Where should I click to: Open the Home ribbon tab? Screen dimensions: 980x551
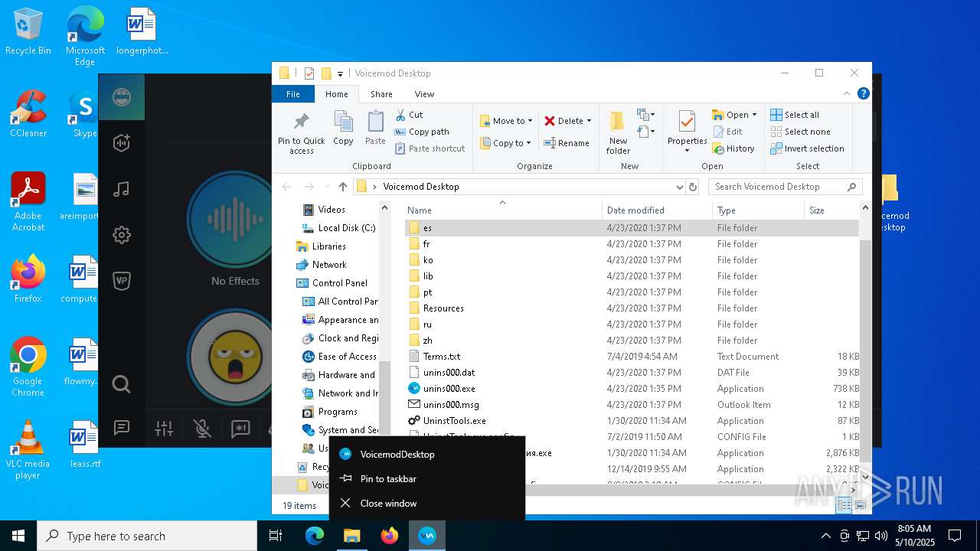[336, 94]
